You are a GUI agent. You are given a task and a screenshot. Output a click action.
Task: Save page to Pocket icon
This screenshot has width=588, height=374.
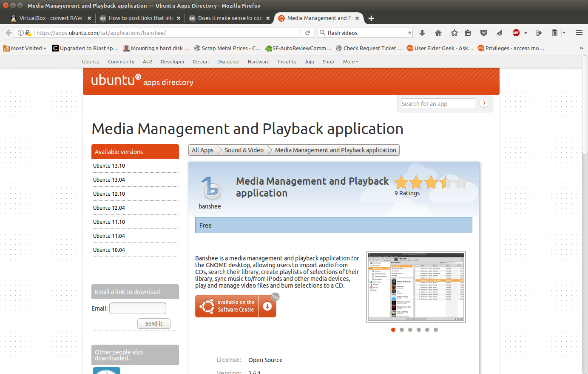tap(484, 33)
